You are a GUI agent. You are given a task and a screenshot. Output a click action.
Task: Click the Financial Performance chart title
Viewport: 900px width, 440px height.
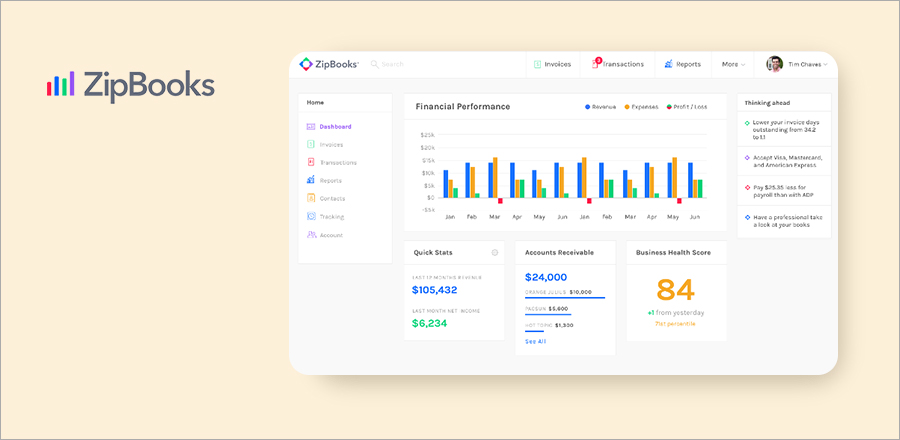[x=463, y=107]
